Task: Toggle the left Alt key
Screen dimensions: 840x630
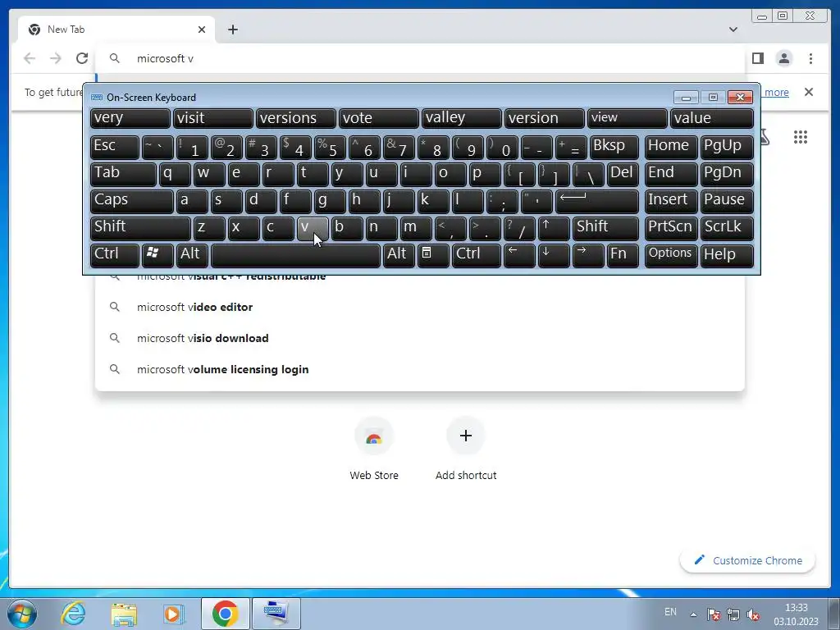Action: [192, 256]
